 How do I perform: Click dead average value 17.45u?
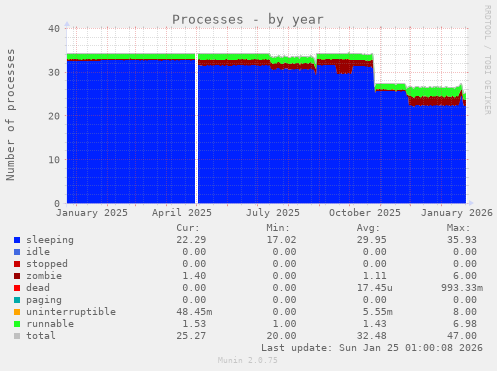(x=375, y=288)
